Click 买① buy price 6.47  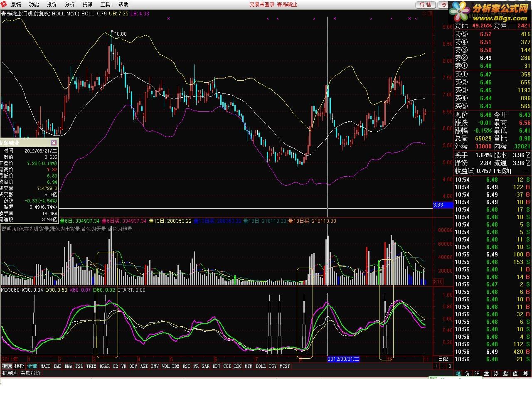point(485,74)
